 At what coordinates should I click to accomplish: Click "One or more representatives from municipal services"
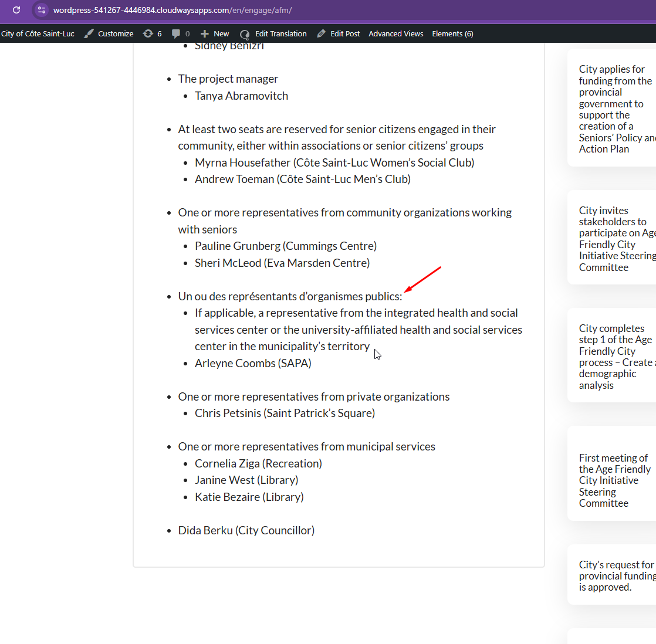(307, 446)
